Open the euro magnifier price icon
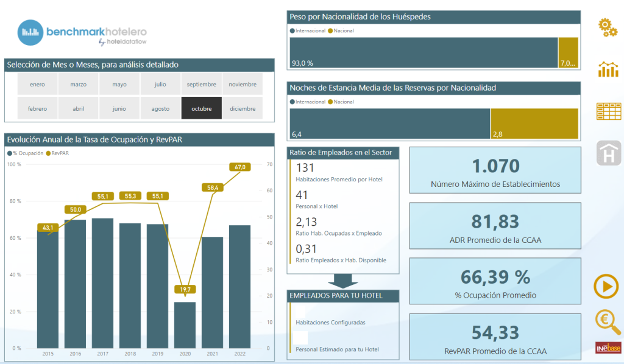 [x=608, y=321]
